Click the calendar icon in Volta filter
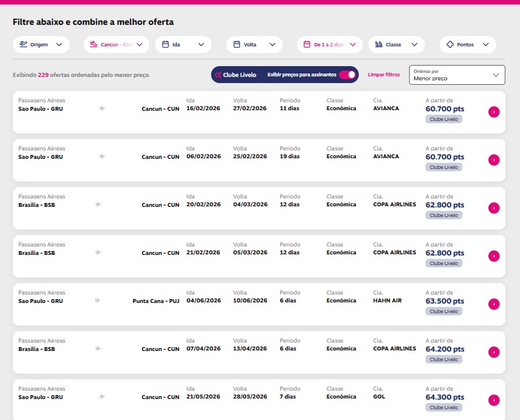This screenshot has height=420, width=520. (x=237, y=45)
